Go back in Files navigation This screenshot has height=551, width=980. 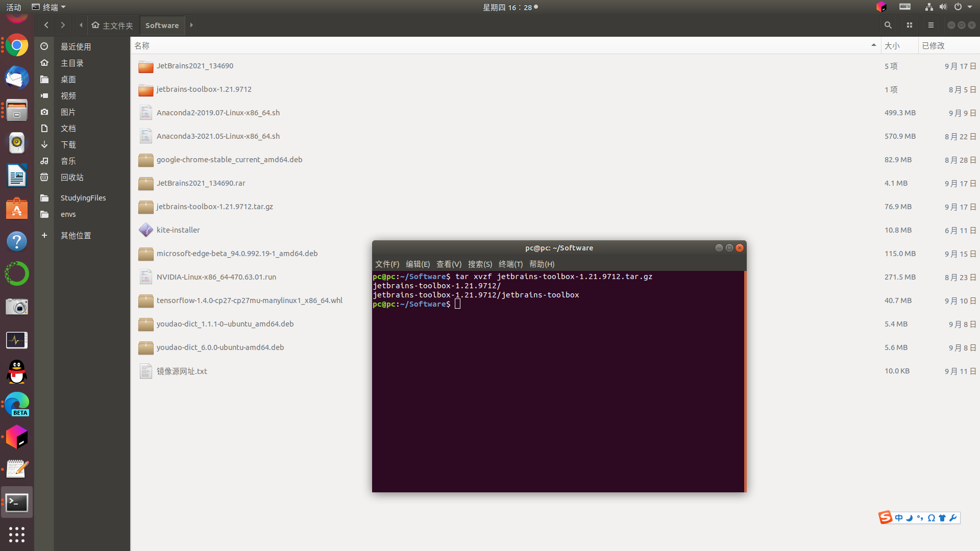coord(46,25)
